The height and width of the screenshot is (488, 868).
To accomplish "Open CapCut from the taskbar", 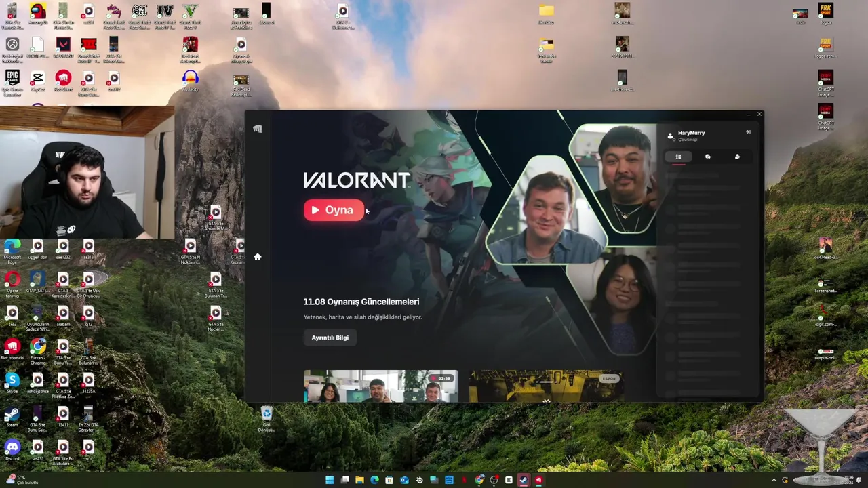I will click(509, 480).
